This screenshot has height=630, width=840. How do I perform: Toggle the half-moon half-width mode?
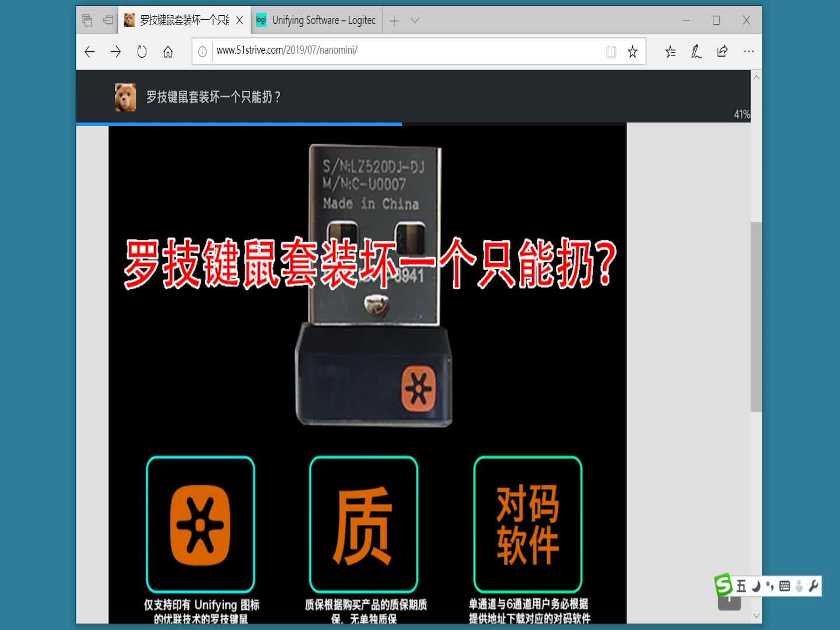[757, 586]
